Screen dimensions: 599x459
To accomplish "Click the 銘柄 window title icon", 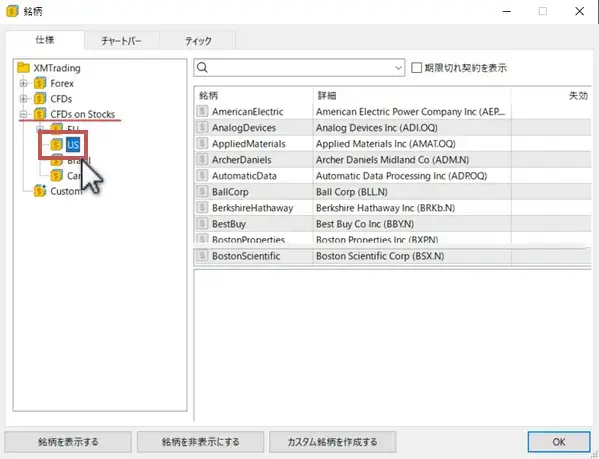I will click(12, 11).
